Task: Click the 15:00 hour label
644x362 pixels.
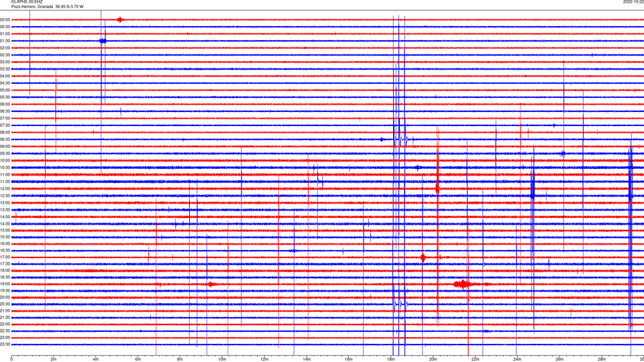Action: tap(5, 230)
